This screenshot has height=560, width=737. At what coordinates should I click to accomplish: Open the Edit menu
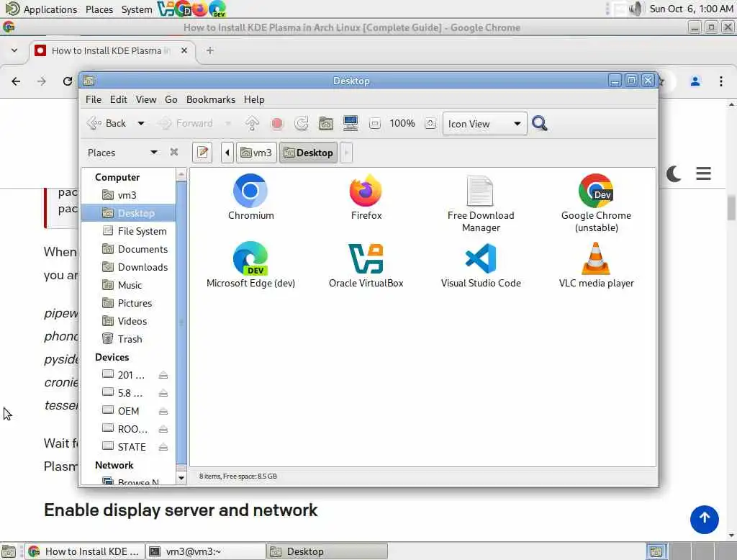119,99
